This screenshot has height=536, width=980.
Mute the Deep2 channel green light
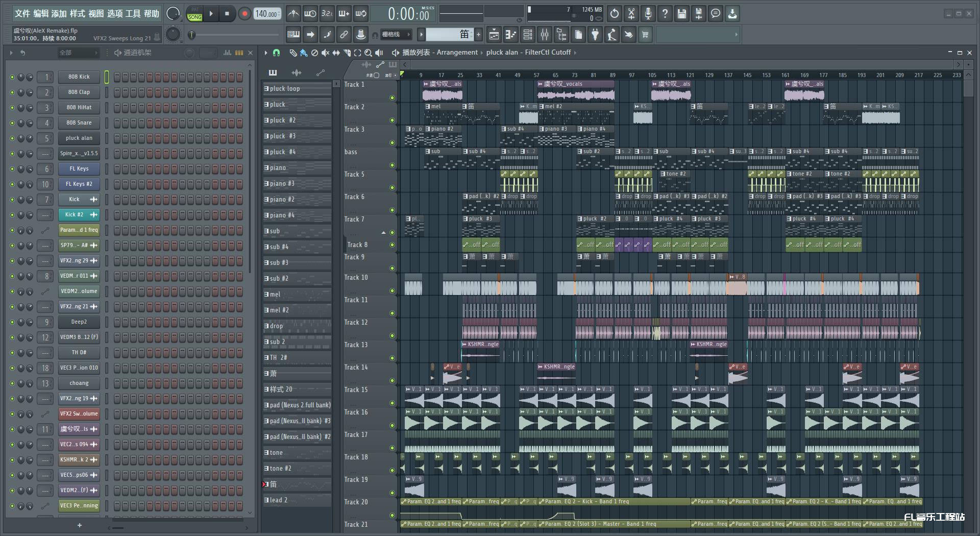coord(12,322)
